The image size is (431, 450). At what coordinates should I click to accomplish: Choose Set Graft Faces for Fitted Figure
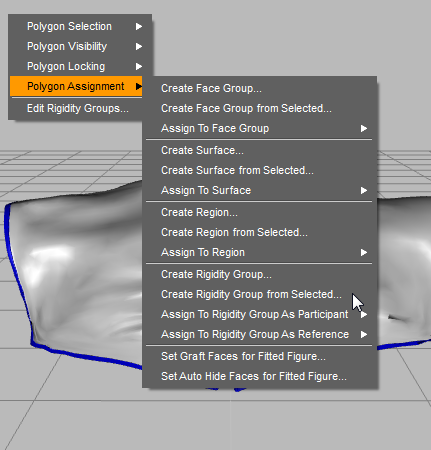[260, 356]
